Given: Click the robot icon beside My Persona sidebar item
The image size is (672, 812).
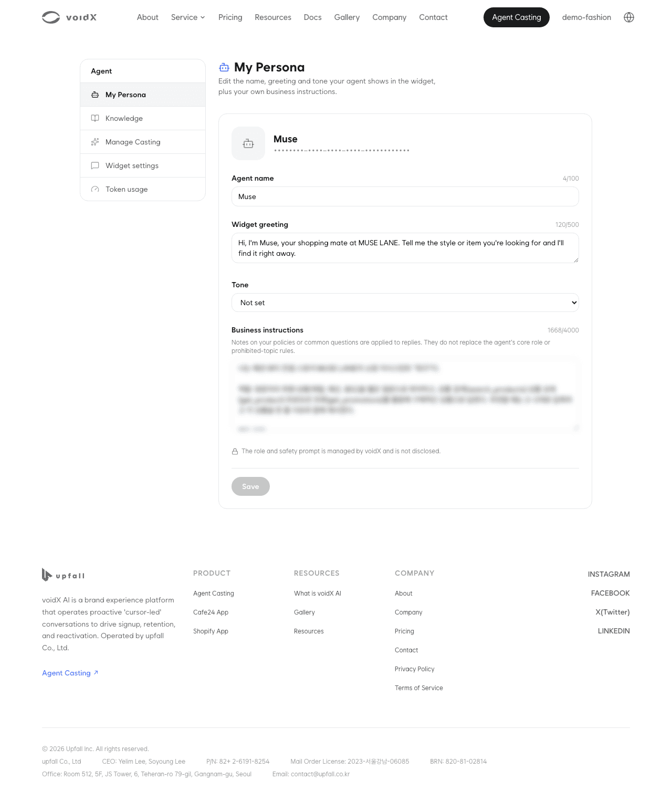Looking at the screenshot, I should (x=95, y=95).
